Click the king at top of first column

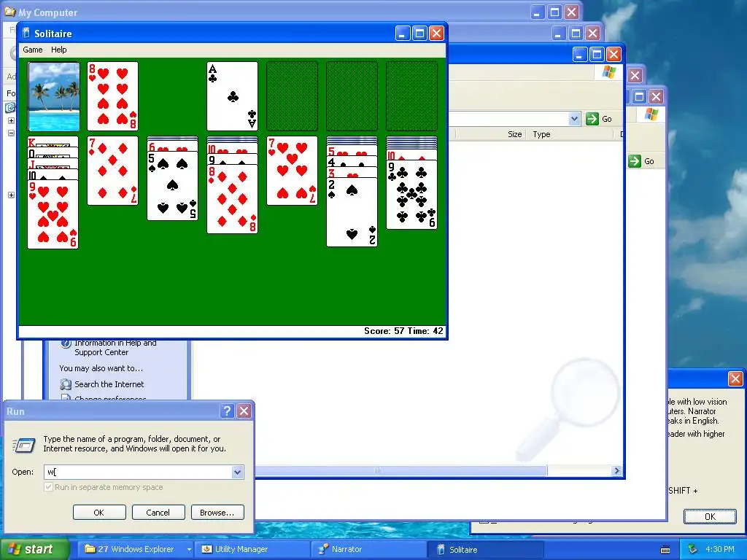(x=53, y=141)
